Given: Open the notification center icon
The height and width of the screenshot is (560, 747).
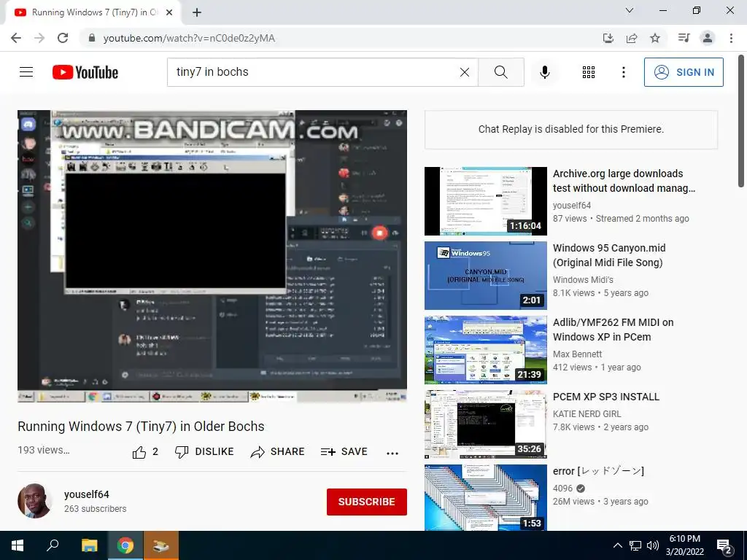Looking at the screenshot, I should coord(724,546).
